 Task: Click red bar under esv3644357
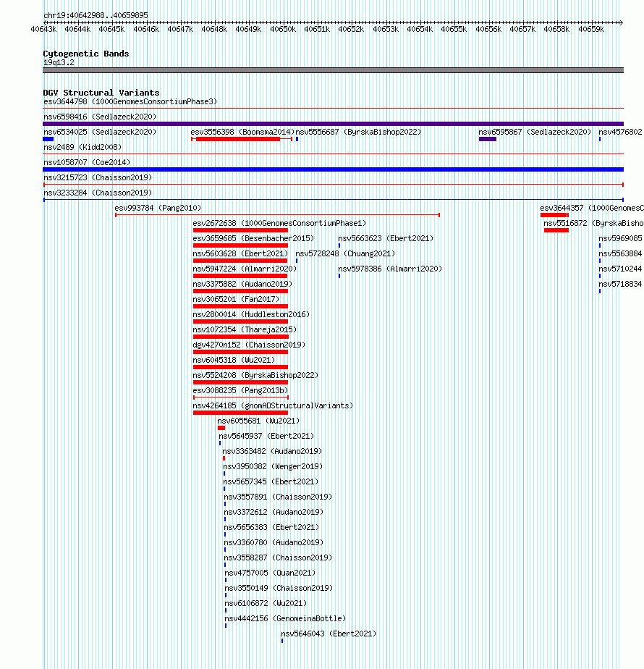click(554, 215)
